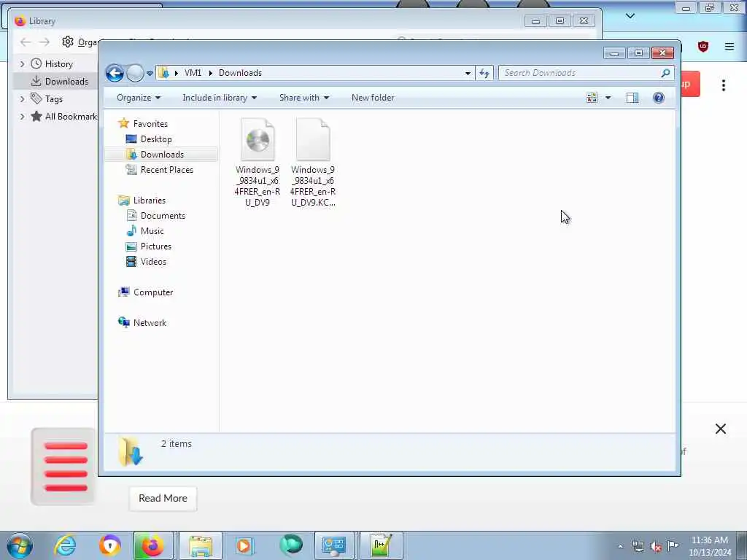
Task: Open view options dropdown arrow
Action: (x=608, y=98)
